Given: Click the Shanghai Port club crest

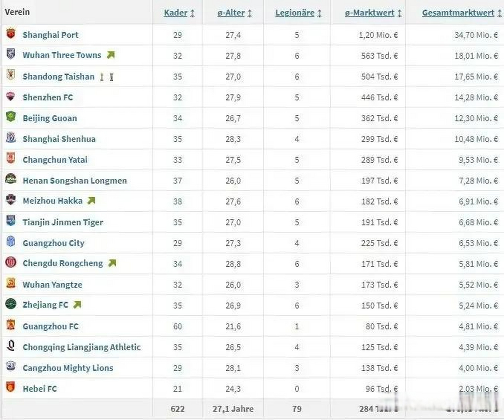Looking at the screenshot, I should click(x=11, y=34).
